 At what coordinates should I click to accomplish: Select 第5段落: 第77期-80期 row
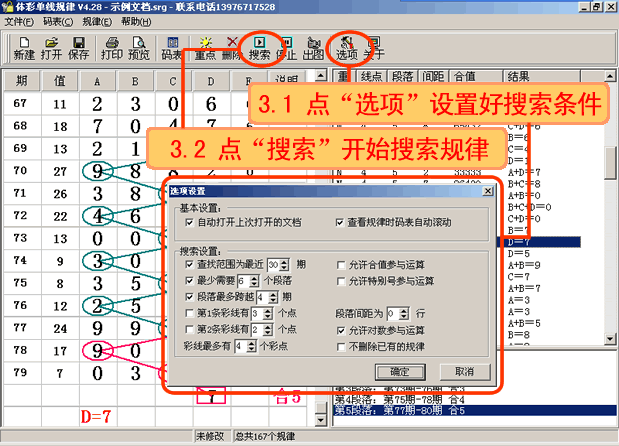tap(474, 410)
